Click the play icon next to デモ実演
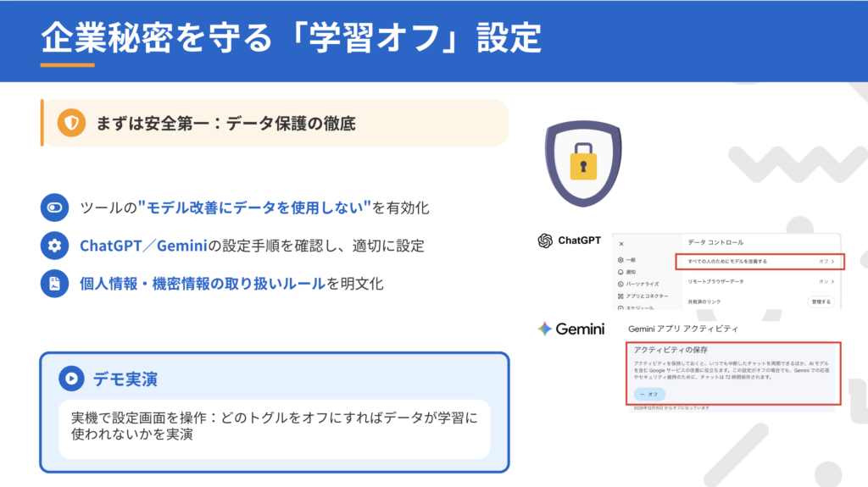Image resolution: width=868 pixels, height=487 pixels. [x=71, y=379]
